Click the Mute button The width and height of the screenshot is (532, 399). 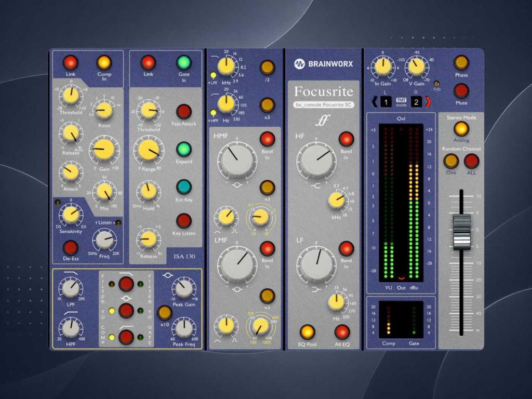pos(461,90)
